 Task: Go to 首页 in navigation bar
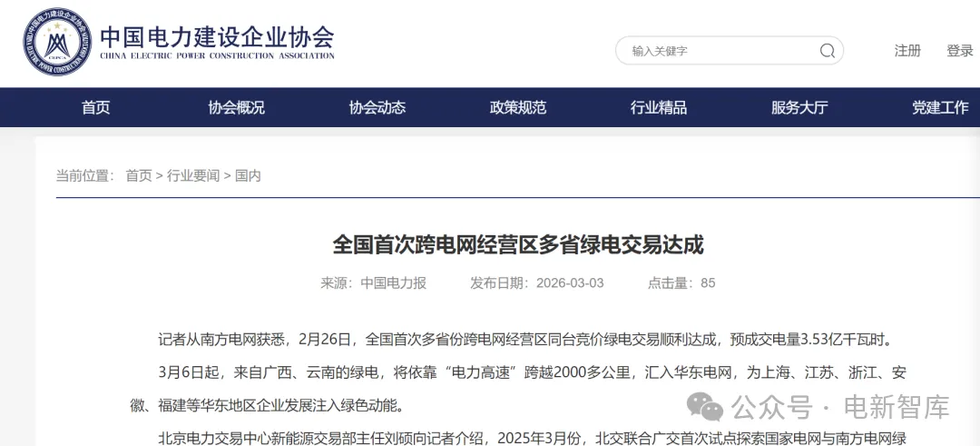[95, 107]
